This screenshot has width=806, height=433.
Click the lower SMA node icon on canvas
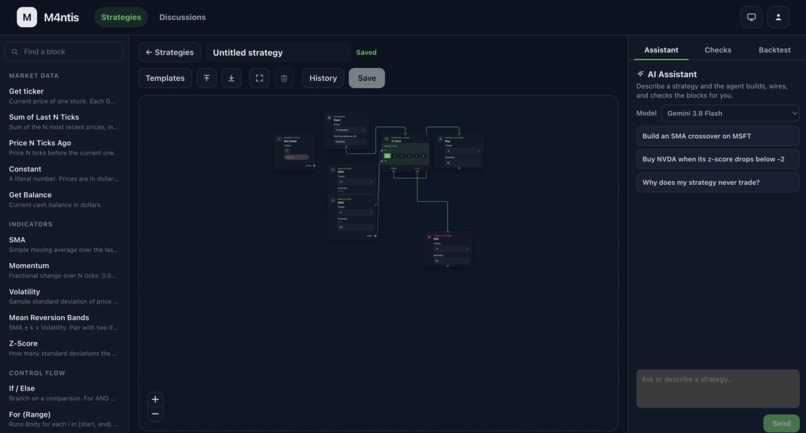(x=333, y=200)
